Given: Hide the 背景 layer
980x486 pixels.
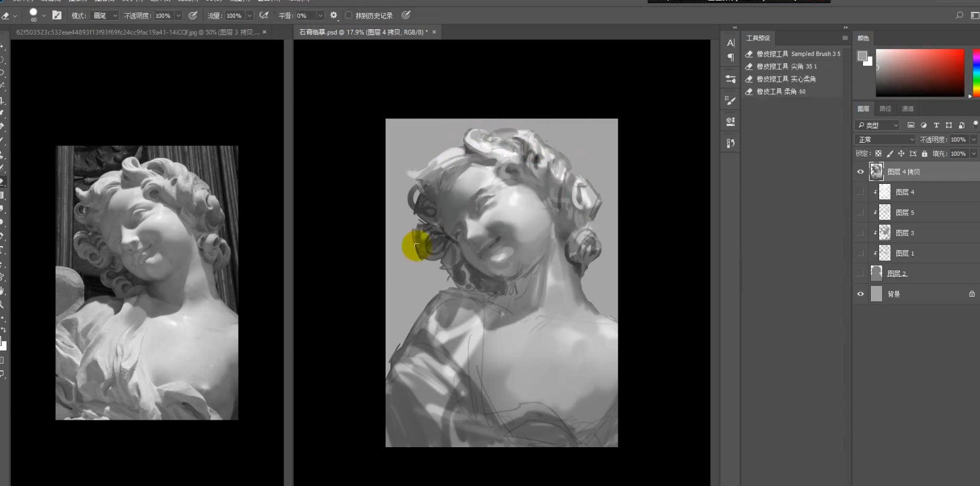Looking at the screenshot, I should (x=861, y=294).
